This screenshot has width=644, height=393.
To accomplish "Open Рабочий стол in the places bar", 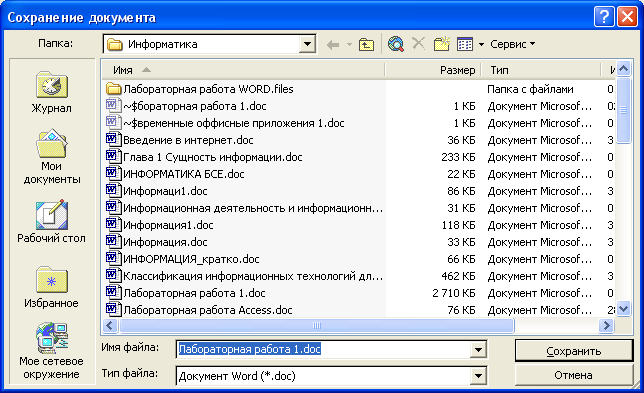I will 51,222.
